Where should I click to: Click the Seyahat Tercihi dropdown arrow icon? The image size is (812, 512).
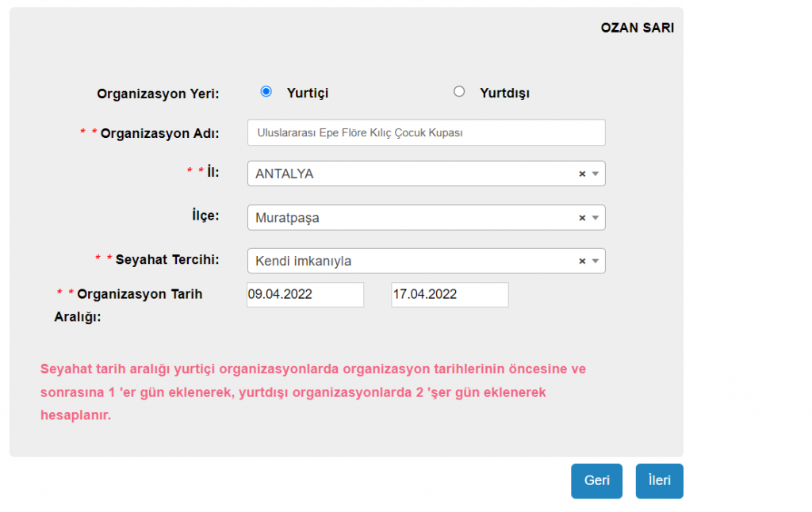pyautogui.click(x=596, y=262)
